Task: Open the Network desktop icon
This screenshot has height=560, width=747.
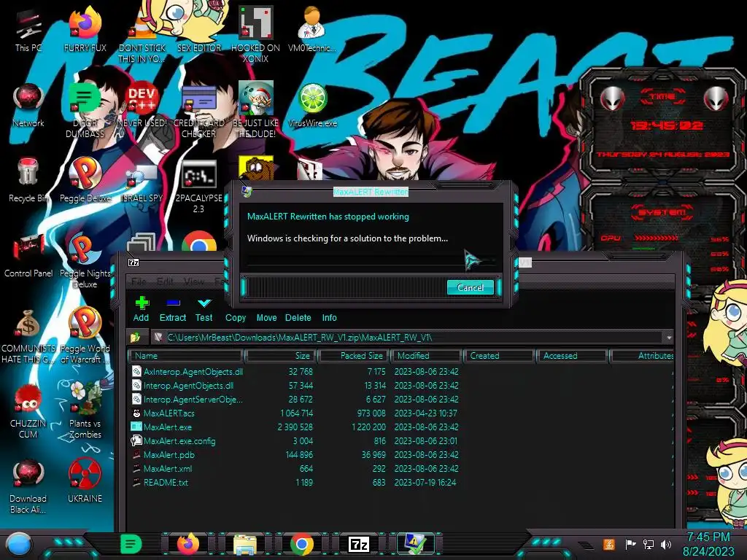Action: point(28,106)
